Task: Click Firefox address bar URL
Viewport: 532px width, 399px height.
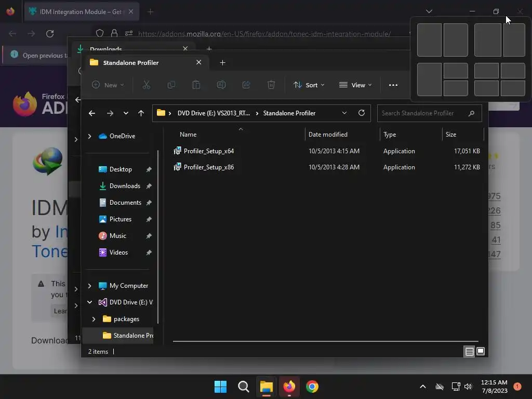Action: click(x=264, y=34)
